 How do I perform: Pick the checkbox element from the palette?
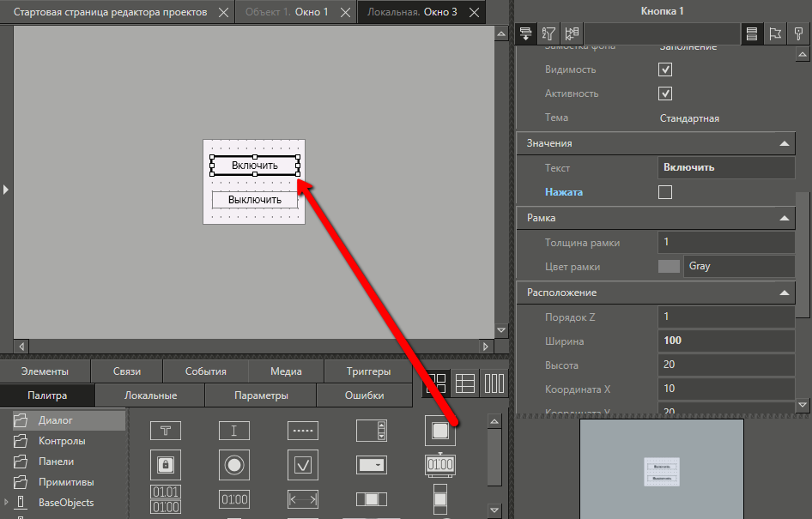[302, 465]
